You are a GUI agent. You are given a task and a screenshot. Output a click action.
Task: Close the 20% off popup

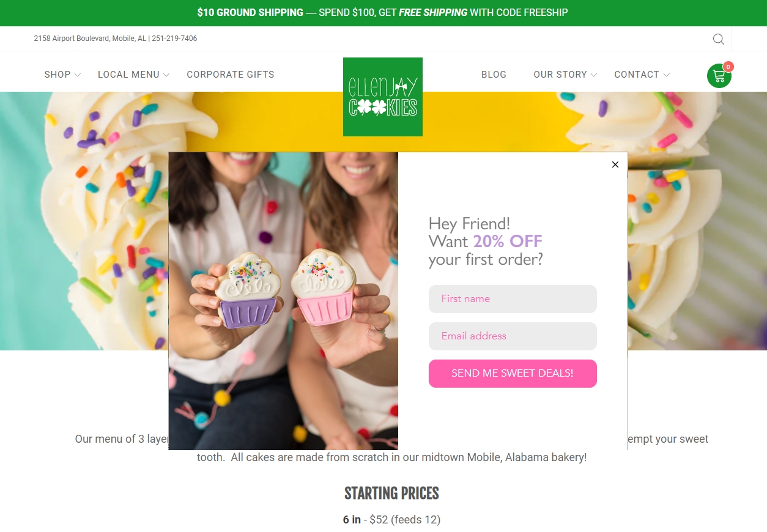pos(615,164)
